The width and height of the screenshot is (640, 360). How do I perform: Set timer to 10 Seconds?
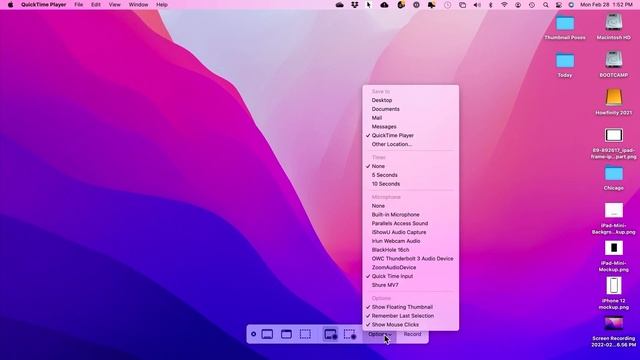tap(411, 184)
